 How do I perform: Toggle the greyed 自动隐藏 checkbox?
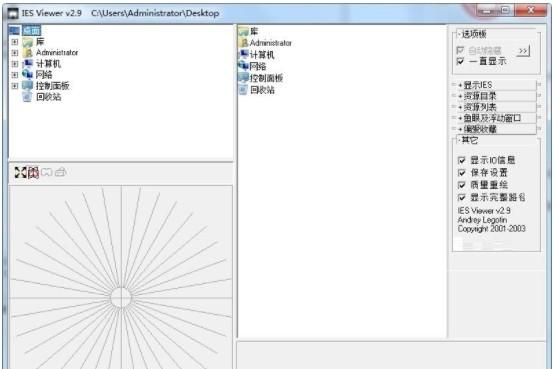pos(460,50)
